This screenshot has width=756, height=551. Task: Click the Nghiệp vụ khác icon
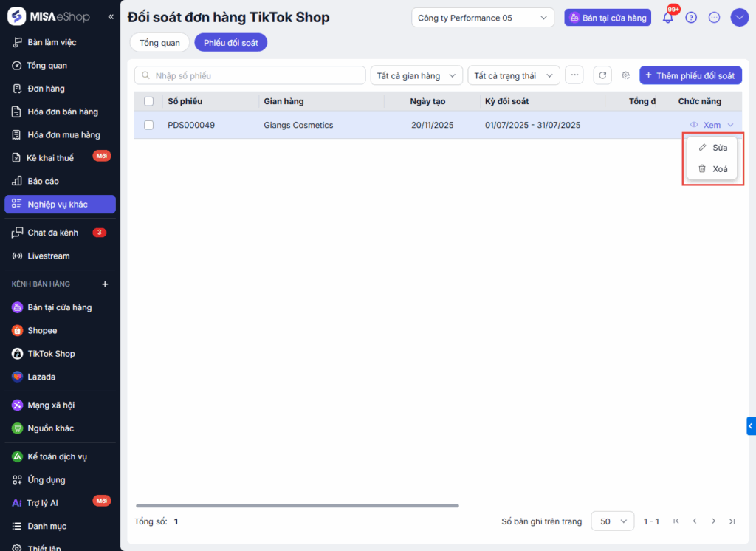coord(17,204)
